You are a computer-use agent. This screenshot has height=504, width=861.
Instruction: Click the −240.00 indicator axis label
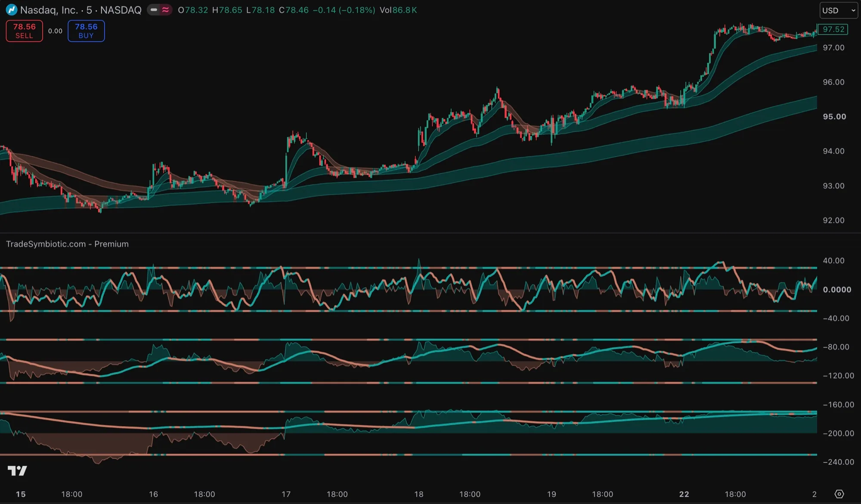coord(838,462)
